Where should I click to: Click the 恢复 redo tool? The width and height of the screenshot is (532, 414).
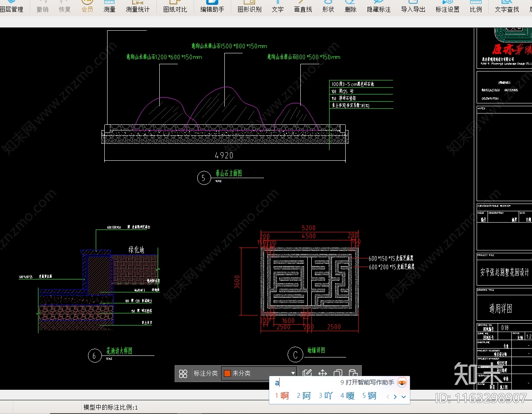pos(65,7)
